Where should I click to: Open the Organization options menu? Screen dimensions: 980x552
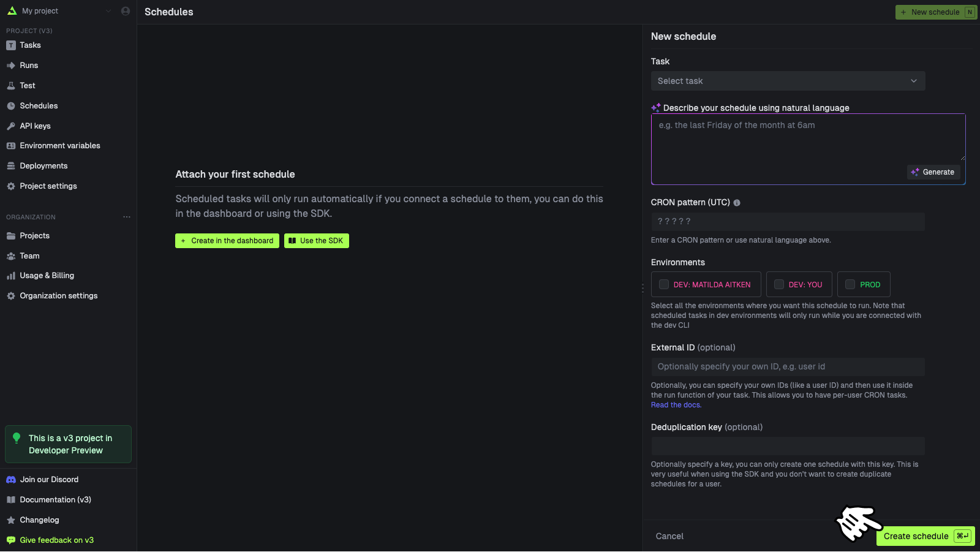click(127, 216)
